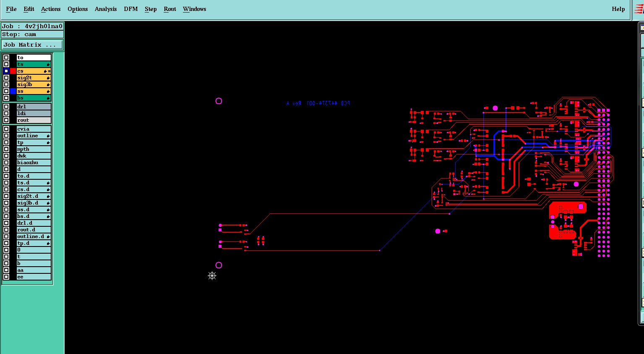This screenshot has width=644, height=354.
Task: Select the aa layer name
Action: [34, 270]
